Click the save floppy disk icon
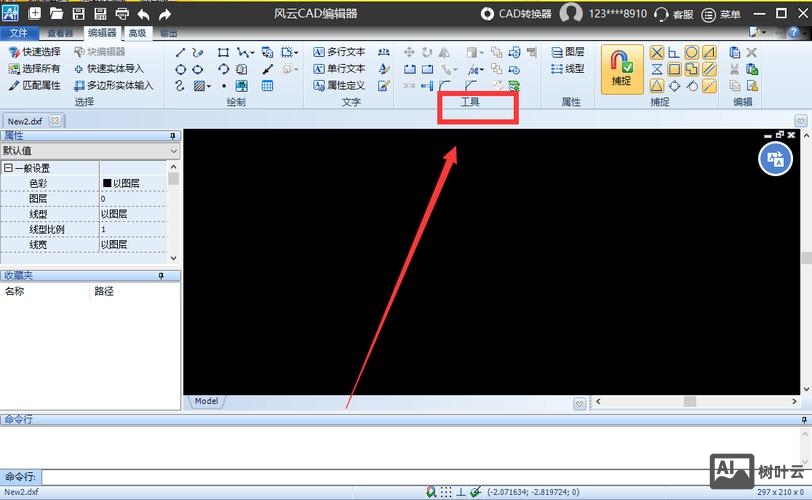Image resolution: width=812 pixels, height=500 pixels. [79, 13]
